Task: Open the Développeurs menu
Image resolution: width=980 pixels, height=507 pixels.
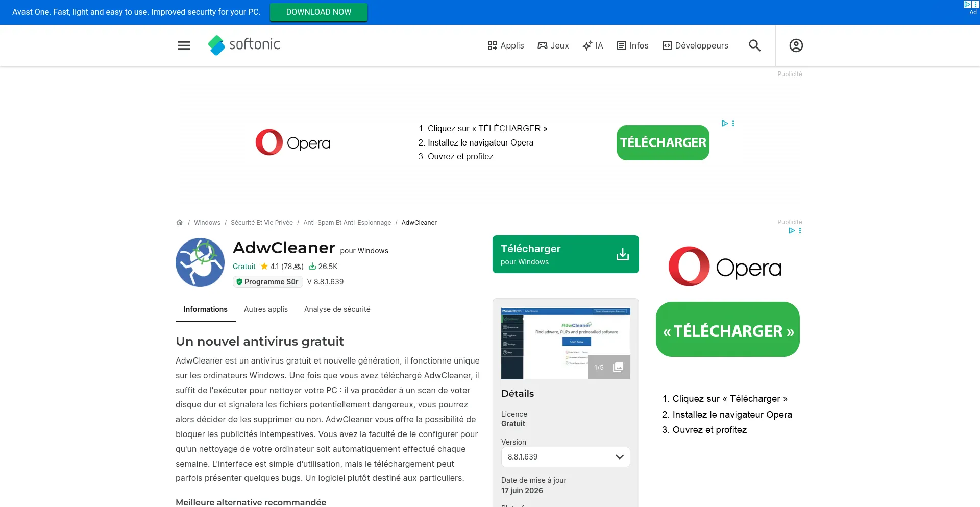Action: [x=695, y=45]
